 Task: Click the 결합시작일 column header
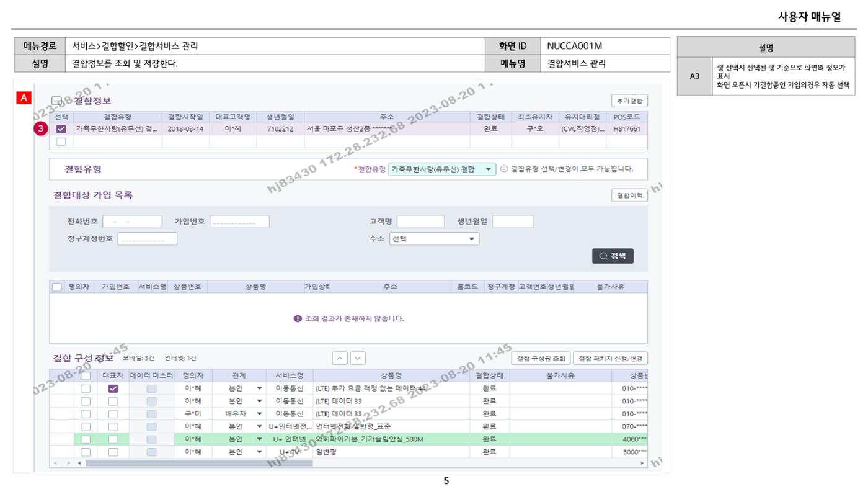(x=185, y=117)
